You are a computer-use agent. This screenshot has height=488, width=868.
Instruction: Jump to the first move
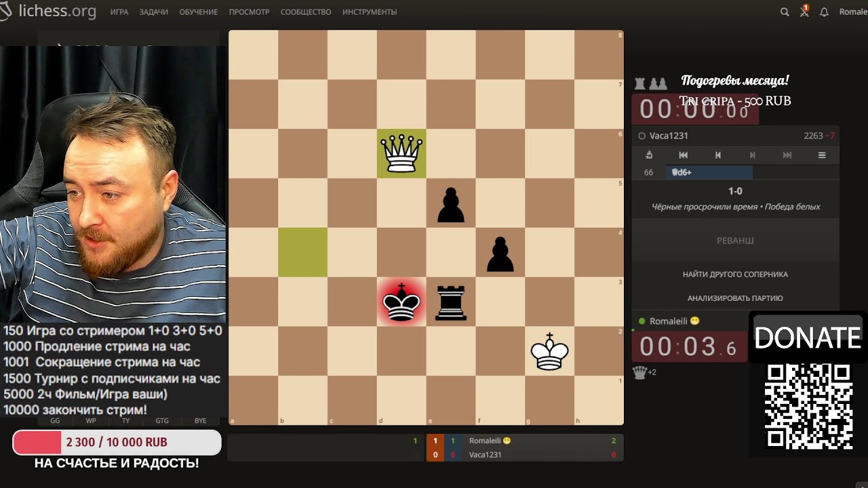683,155
